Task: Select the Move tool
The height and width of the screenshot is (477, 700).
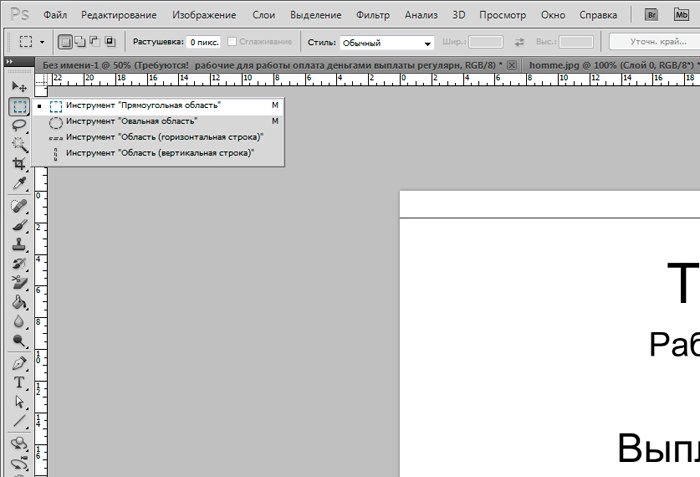Action: (x=19, y=88)
